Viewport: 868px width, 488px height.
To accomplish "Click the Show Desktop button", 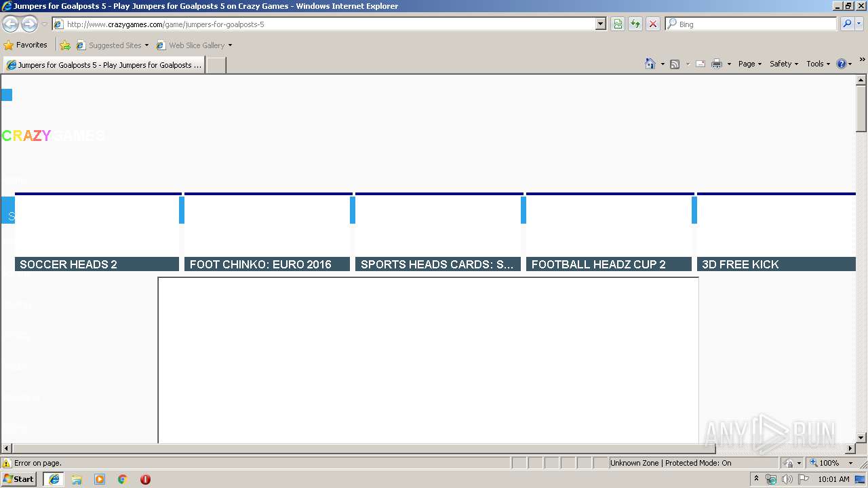I will (x=861, y=479).
